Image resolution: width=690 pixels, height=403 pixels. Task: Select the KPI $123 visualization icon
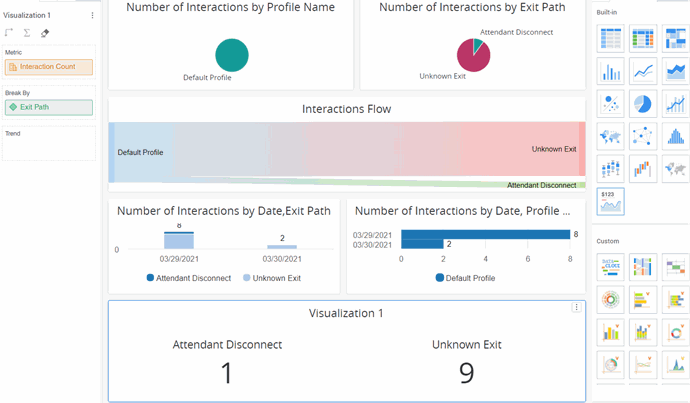[610, 201]
